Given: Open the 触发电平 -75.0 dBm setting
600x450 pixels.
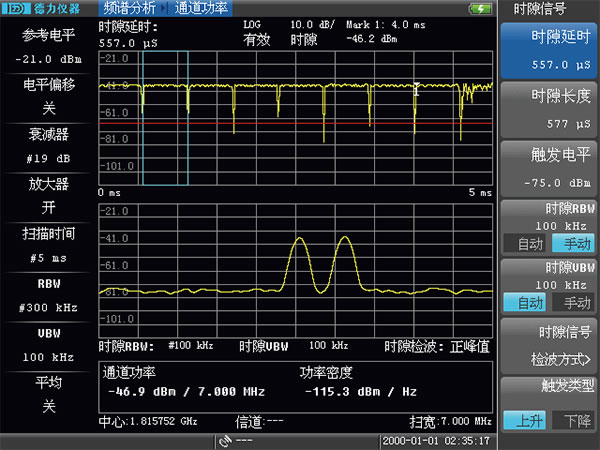Looking at the screenshot, I should pos(548,167).
